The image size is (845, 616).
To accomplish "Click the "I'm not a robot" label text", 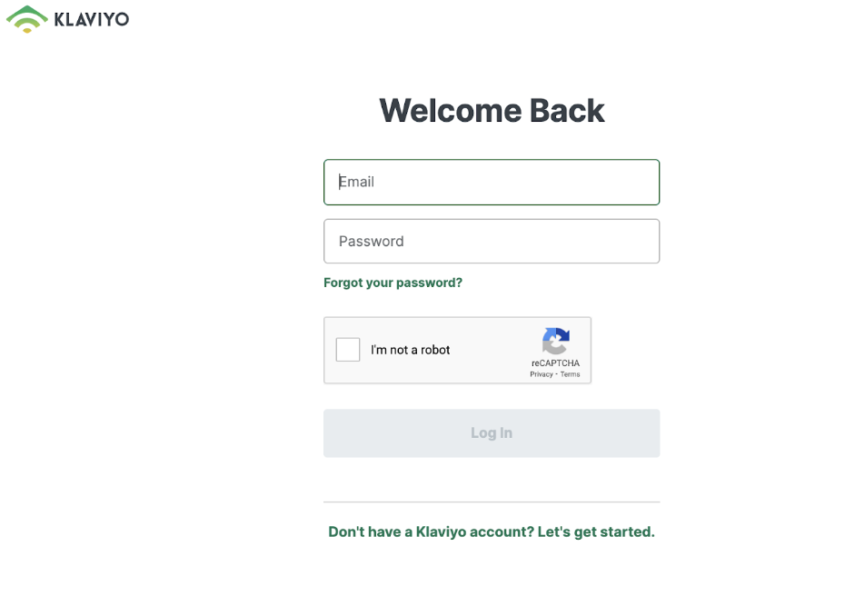I will [x=410, y=350].
